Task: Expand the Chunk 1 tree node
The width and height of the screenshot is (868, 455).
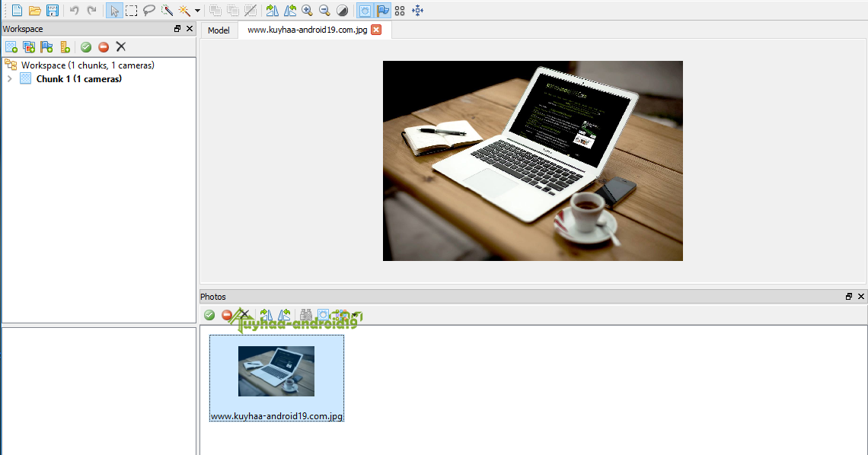Action: 9,78
